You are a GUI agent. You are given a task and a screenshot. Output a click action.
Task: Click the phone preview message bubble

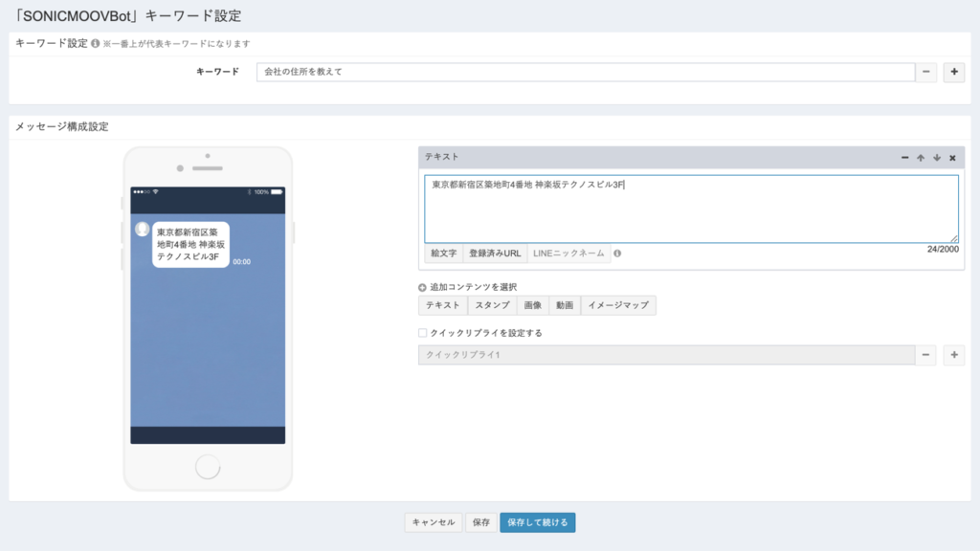click(x=190, y=244)
